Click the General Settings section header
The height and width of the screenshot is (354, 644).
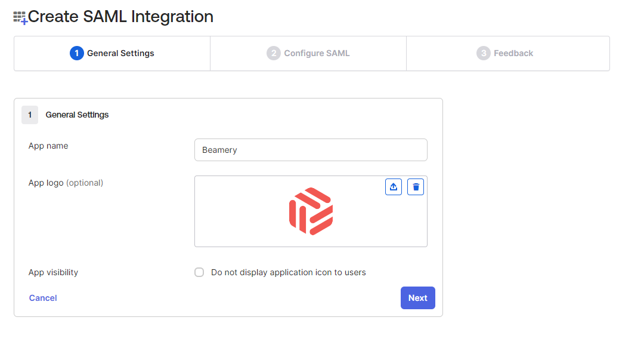[x=77, y=115]
